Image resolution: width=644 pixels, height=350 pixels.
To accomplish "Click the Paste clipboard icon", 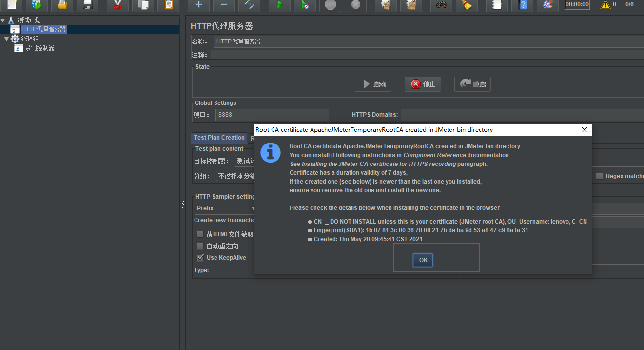I will click(x=168, y=5).
